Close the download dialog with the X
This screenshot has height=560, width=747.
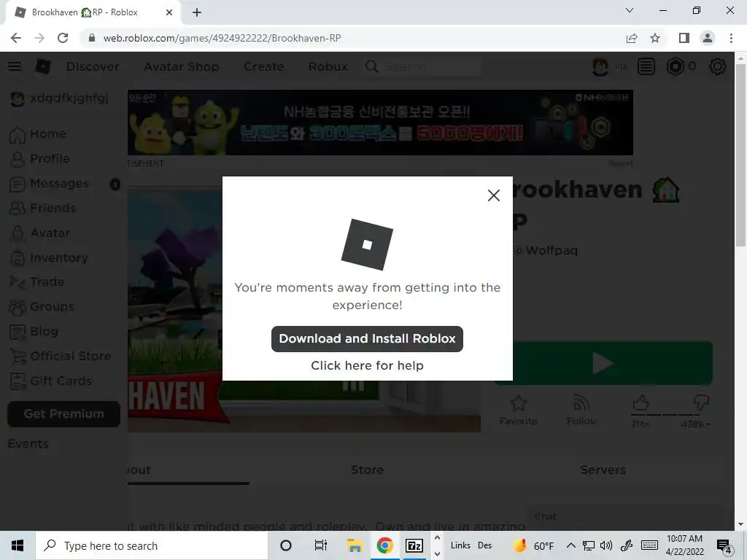494,195
